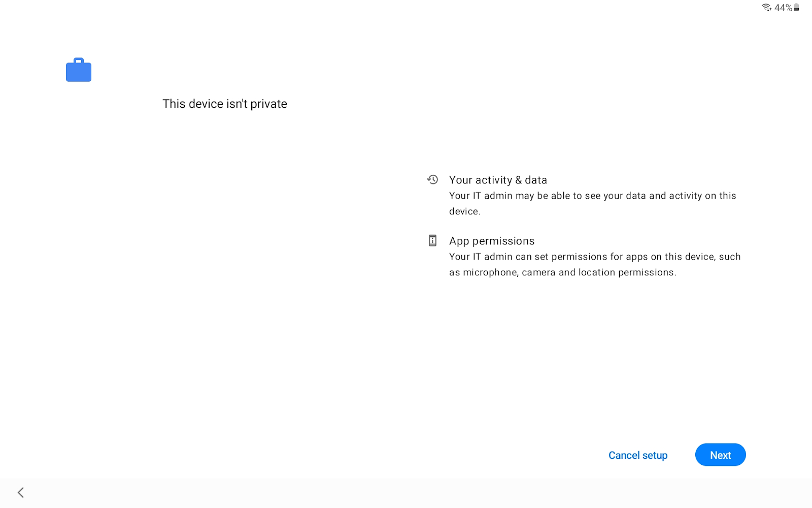Tap the Wi-Fi signal status icon
Viewport: 812px width, 508px height.
pos(766,7)
